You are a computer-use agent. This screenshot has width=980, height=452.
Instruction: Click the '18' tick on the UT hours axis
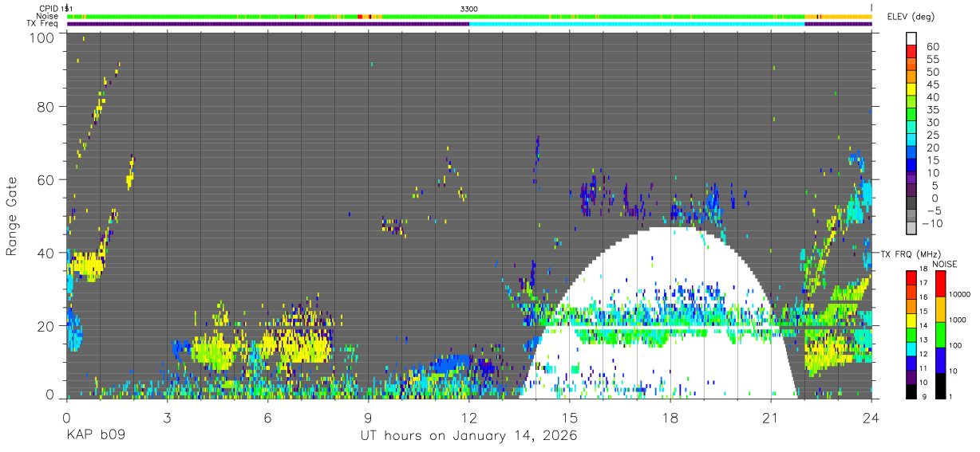point(670,417)
